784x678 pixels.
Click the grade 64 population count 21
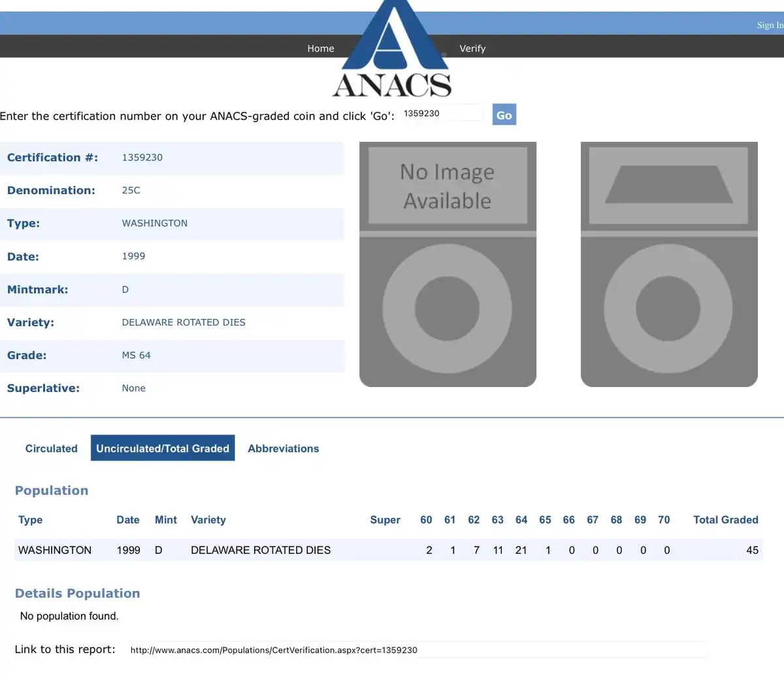(x=521, y=551)
